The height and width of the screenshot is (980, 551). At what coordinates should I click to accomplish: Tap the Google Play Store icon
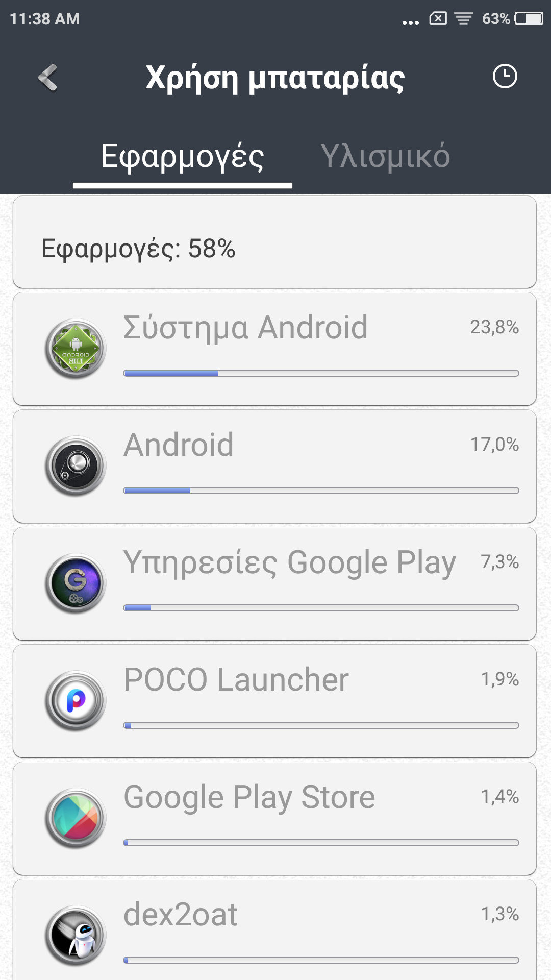click(x=76, y=818)
